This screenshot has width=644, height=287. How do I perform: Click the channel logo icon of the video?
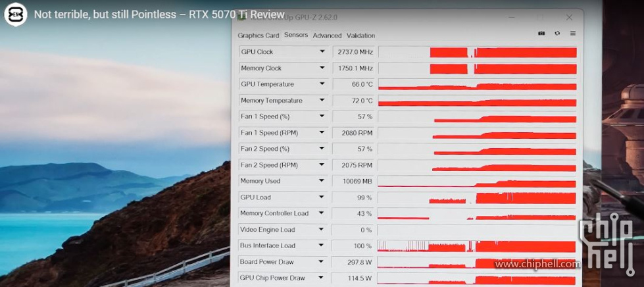click(16, 14)
